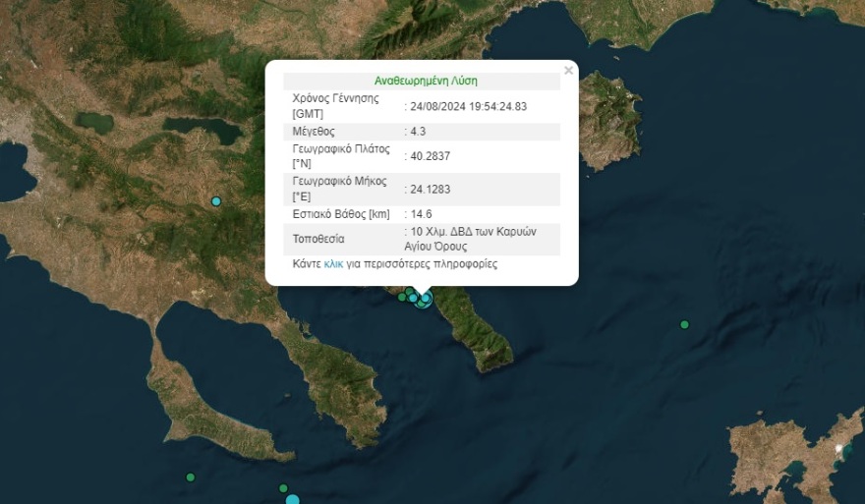Click the focal depth value 14.6
Image resolution: width=865 pixels, height=504 pixels.
[x=423, y=213]
